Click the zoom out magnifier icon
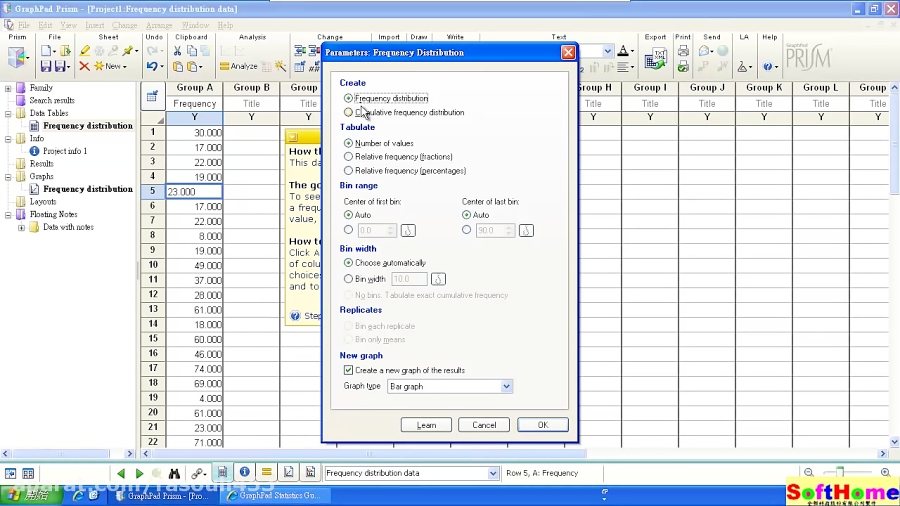The image size is (900, 506). [809, 473]
